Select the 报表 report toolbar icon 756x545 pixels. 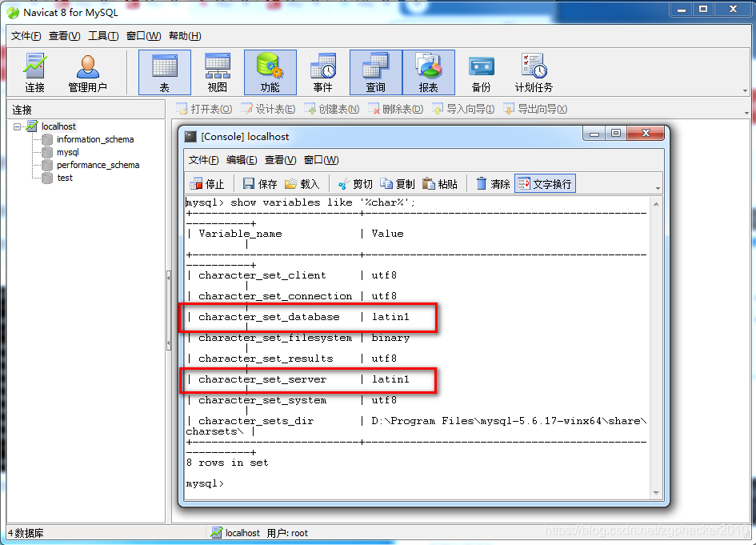(428, 73)
